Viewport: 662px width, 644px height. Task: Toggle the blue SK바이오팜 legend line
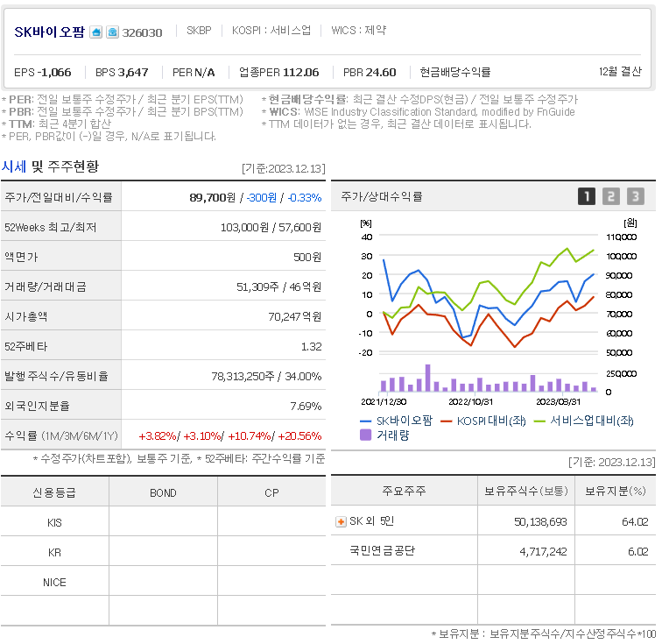coord(397,421)
